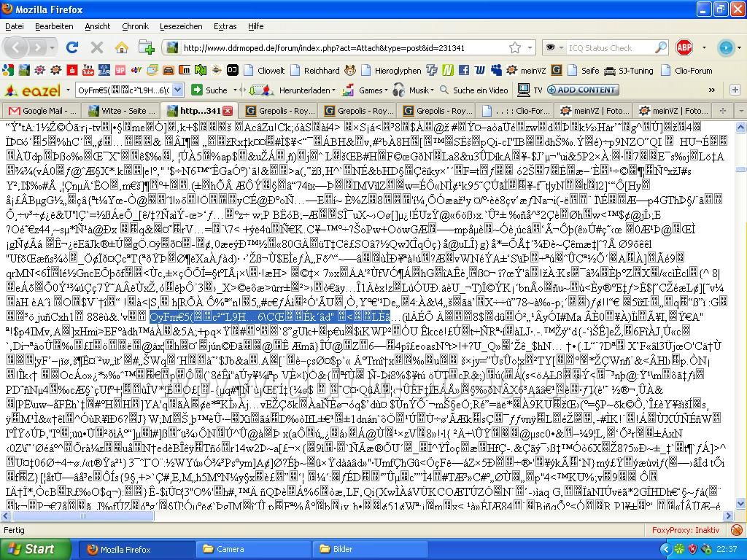This screenshot has height=560, width=747.
Task: Click the Reload page icon
Action: click(71, 47)
